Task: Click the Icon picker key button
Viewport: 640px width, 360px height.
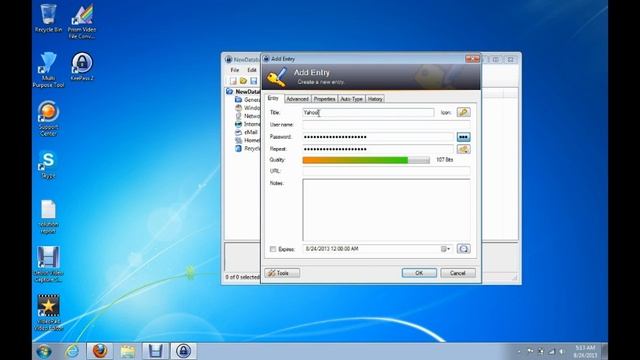Action: coord(463,112)
